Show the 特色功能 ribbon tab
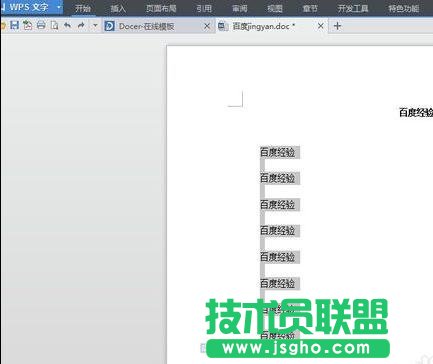 click(404, 8)
